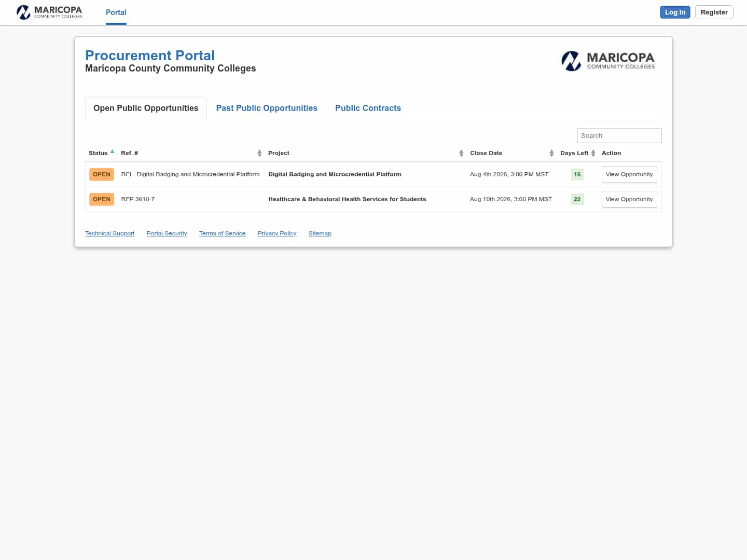Sort by Close Date column arrows
Image resolution: width=747 pixels, height=560 pixels.
(x=551, y=153)
